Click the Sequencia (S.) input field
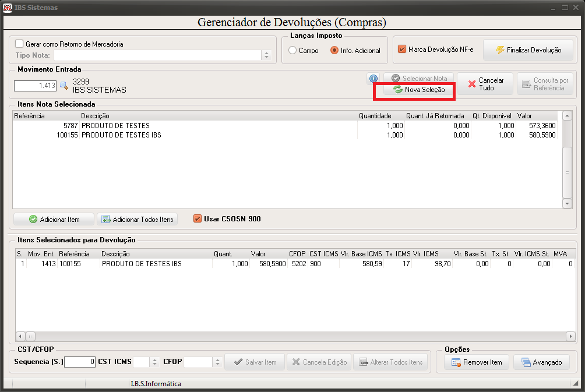This screenshot has height=392, width=585. coord(80,362)
